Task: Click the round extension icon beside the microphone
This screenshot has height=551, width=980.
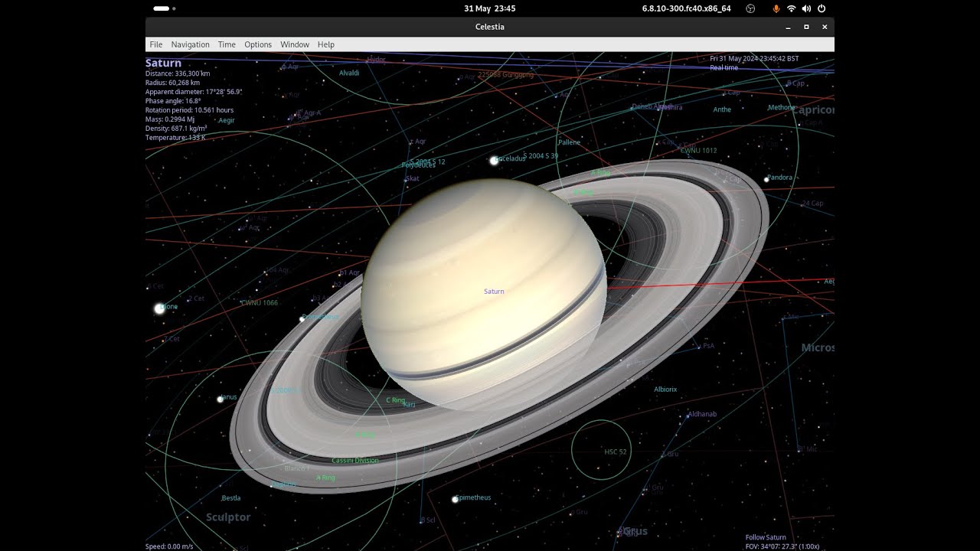Action: (750, 8)
